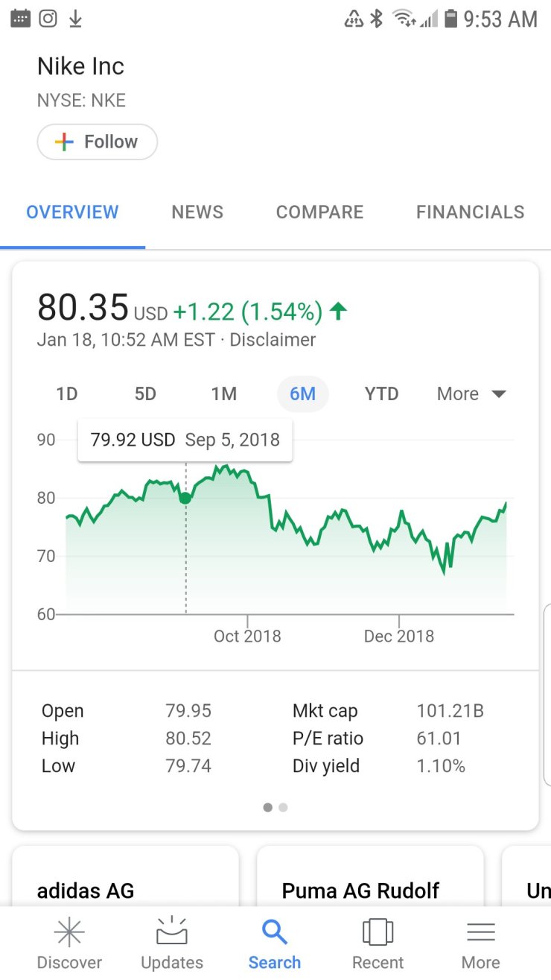Click the Sep 5 chart data point
Screen dimensions: 551x980
coord(185,498)
